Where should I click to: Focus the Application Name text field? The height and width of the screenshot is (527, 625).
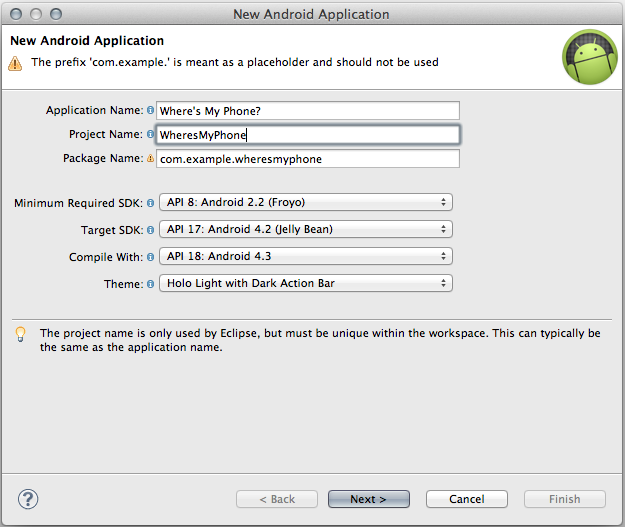pyautogui.click(x=308, y=110)
